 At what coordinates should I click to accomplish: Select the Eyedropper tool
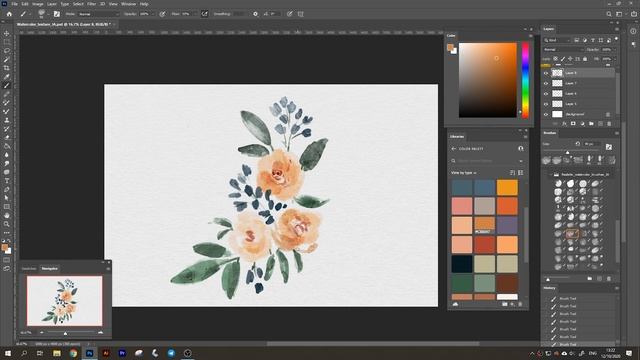pyautogui.click(x=7, y=77)
